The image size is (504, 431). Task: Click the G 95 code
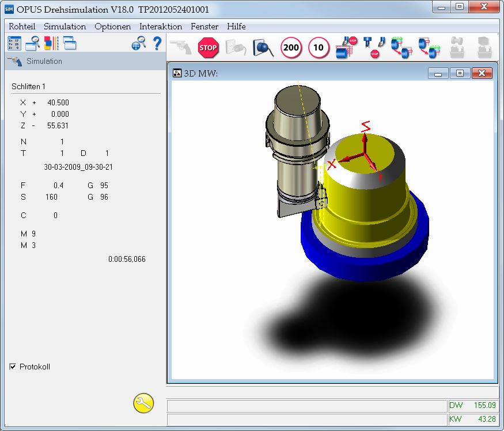[x=98, y=185]
